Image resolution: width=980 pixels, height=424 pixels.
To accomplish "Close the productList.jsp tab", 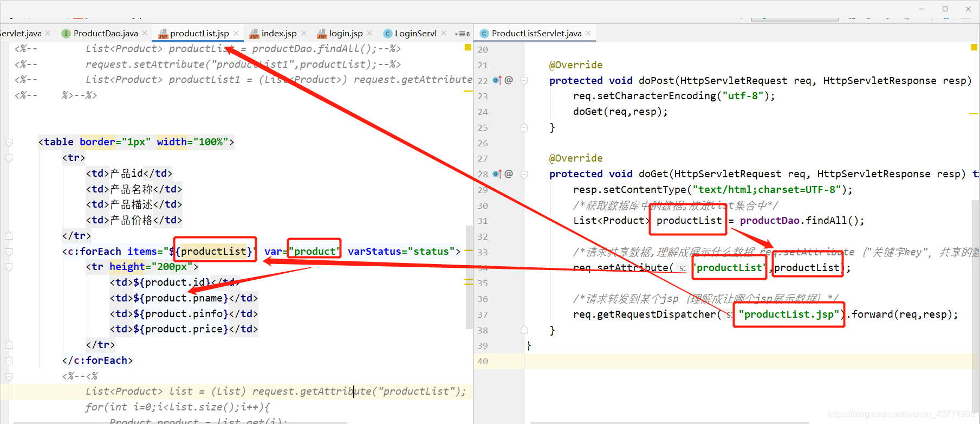I will coord(236,33).
